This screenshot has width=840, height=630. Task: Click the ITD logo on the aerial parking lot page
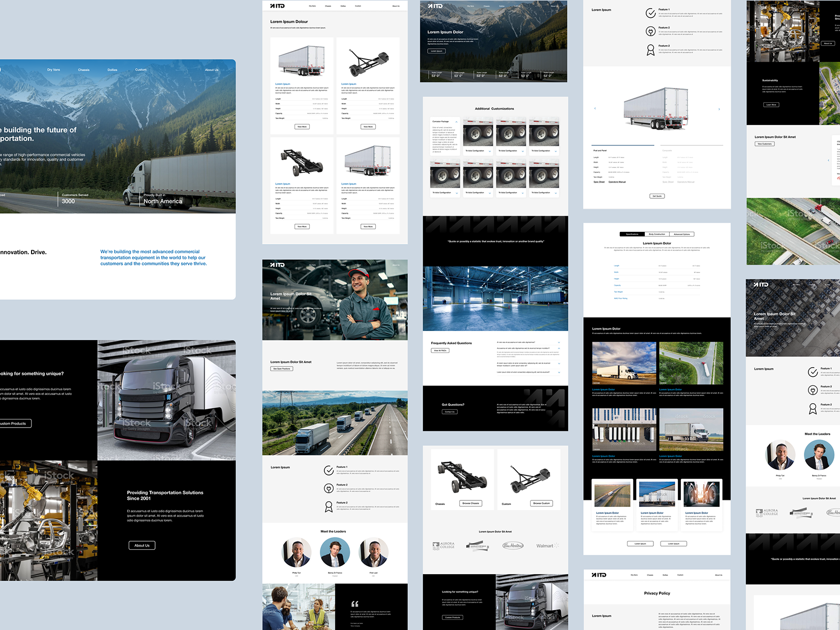pyautogui.click(x=761, y=284)
